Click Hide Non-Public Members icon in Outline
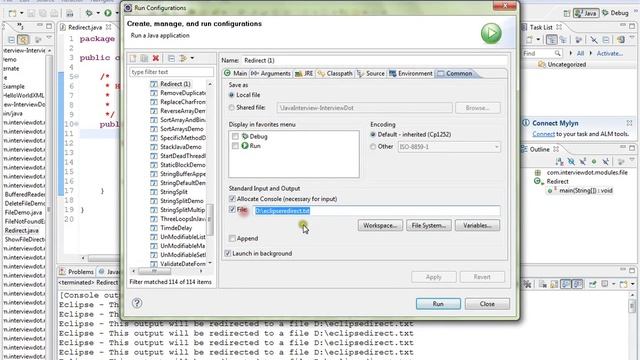640x360 pixels. [594, 162]
